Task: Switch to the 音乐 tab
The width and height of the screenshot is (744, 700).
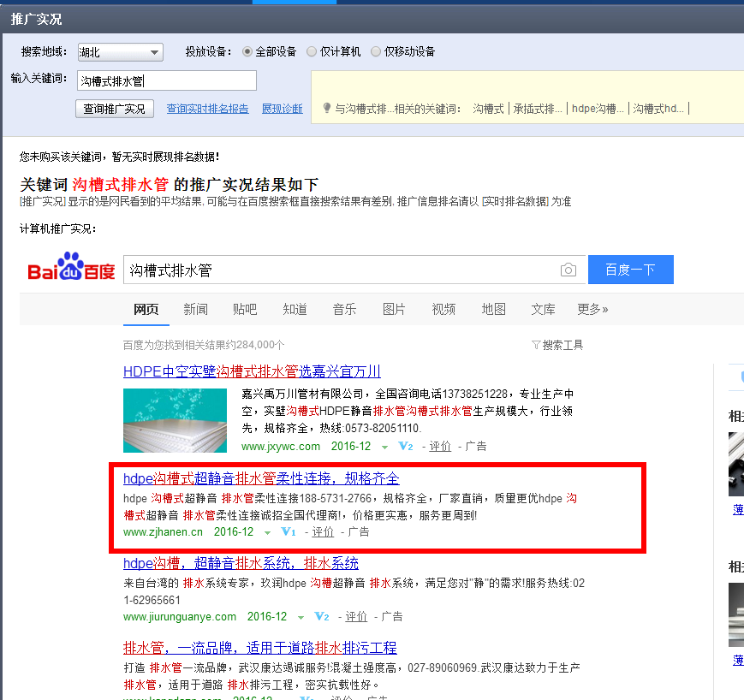Action: click(x=344, y=309)
